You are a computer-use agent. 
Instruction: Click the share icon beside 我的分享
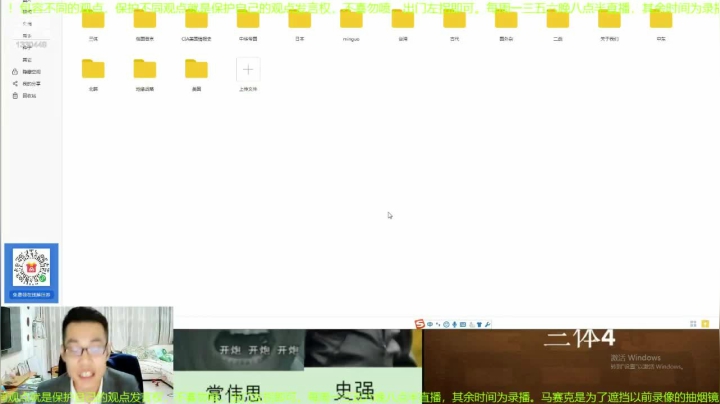click(15, 84)
